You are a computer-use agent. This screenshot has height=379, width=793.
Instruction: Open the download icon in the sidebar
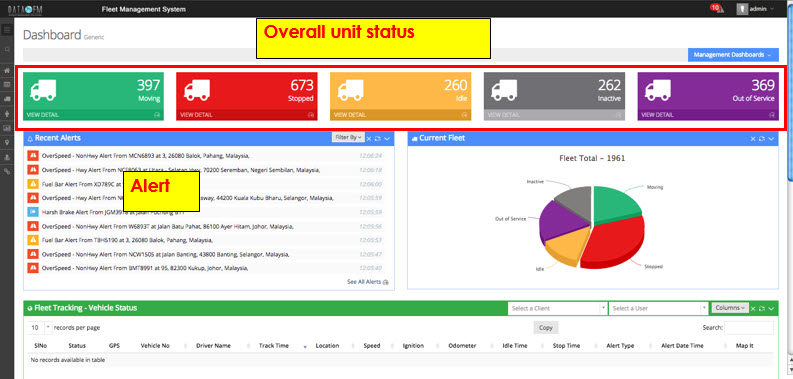(x=7, y=157)
